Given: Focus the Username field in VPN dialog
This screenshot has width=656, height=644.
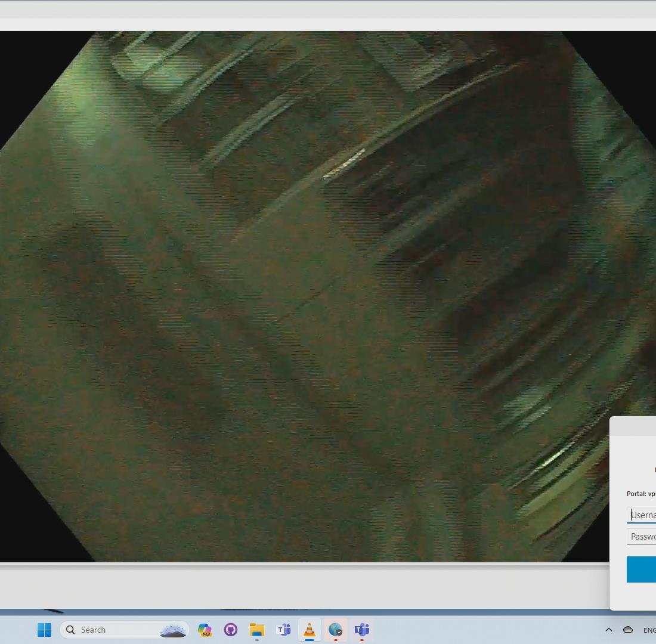Looking at the screenshot, I should (641, 515).
